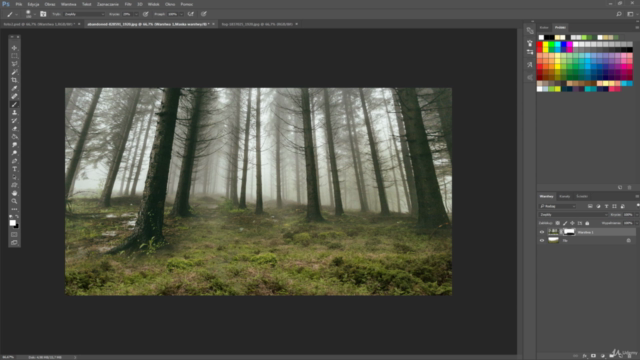Open the Layers panel options menu
640x360 pixels.
point(637,196)
